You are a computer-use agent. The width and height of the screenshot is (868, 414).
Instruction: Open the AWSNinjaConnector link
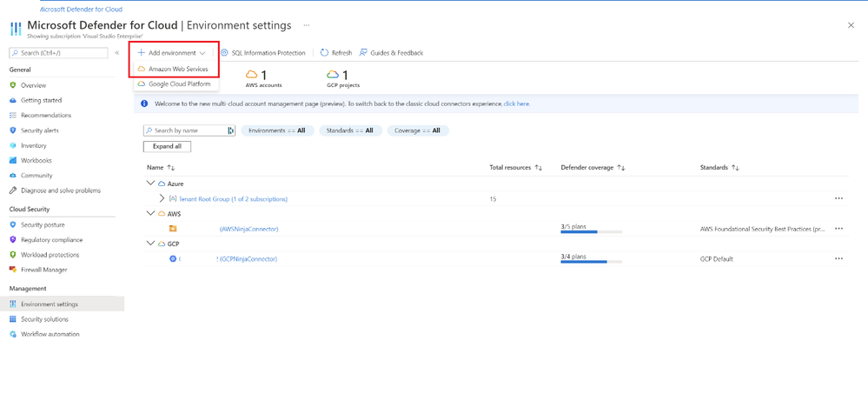249,229
